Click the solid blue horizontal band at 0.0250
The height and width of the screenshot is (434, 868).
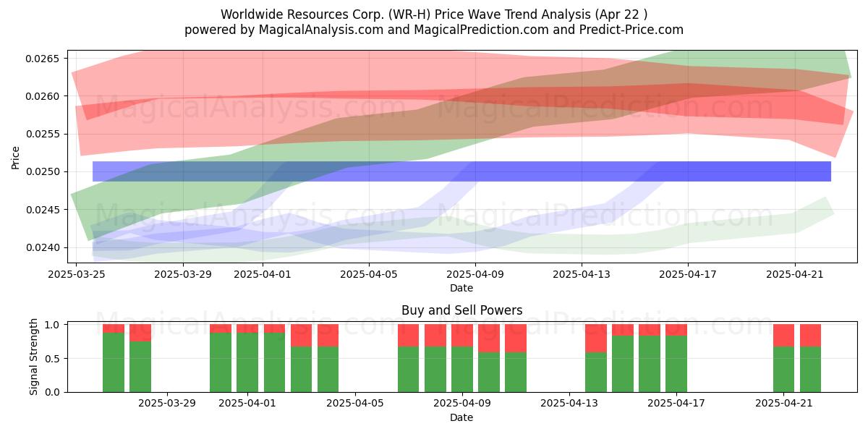point(461,171)
